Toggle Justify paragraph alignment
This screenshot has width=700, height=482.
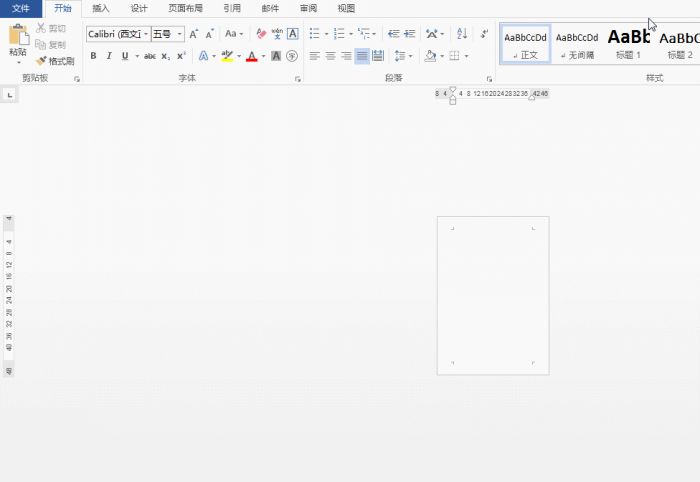361,56
